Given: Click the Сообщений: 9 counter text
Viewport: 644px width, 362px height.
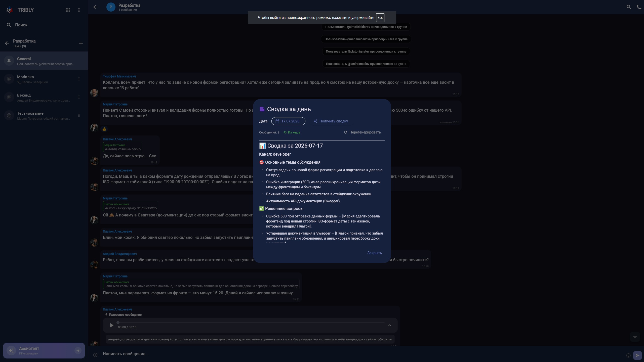Looking at the screenshot, I should click(x=269, y=132).
